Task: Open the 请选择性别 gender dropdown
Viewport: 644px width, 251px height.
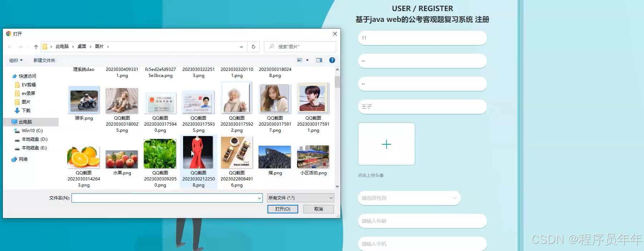Action: coord(409,198)
